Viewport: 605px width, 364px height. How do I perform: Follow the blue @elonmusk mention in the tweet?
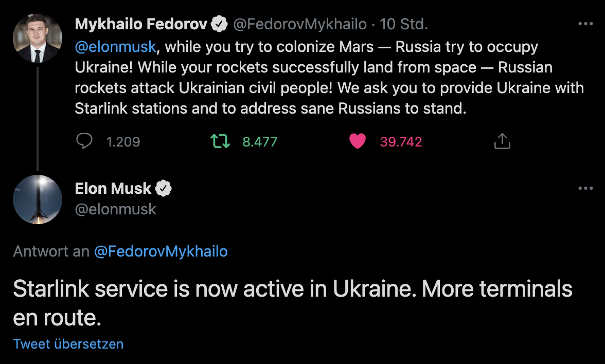115,47
